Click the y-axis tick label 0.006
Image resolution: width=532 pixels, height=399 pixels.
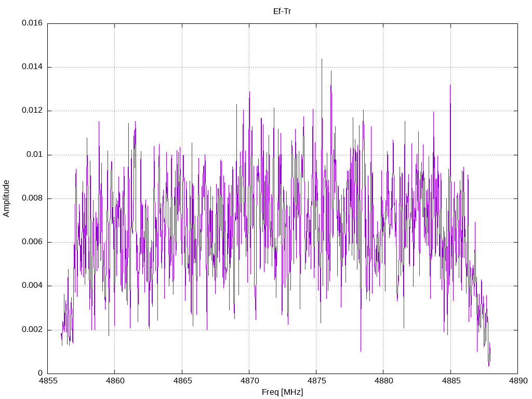[x=32, y=242]
